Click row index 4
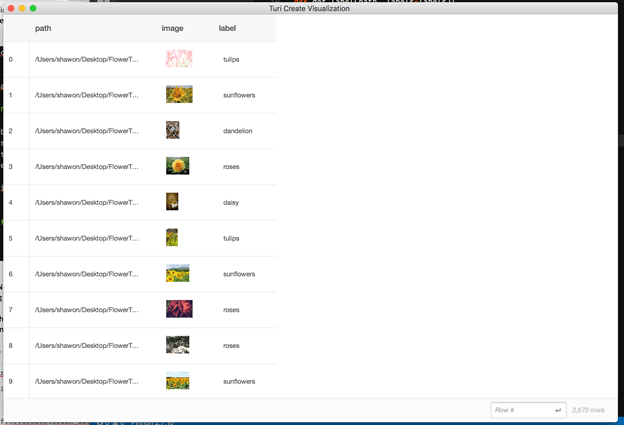Screen dimensions: 624x425 coord(11,203)
